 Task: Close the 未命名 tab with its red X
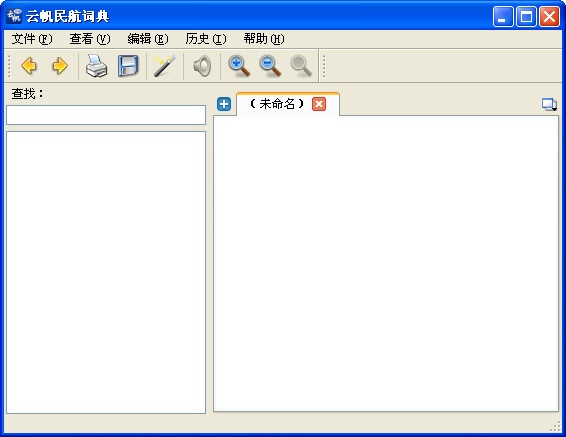pyautogui.click(x=319, y=104)
